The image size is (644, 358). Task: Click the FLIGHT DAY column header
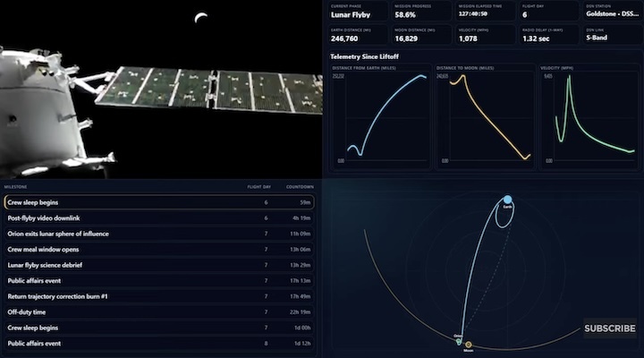tap(258, 186)
